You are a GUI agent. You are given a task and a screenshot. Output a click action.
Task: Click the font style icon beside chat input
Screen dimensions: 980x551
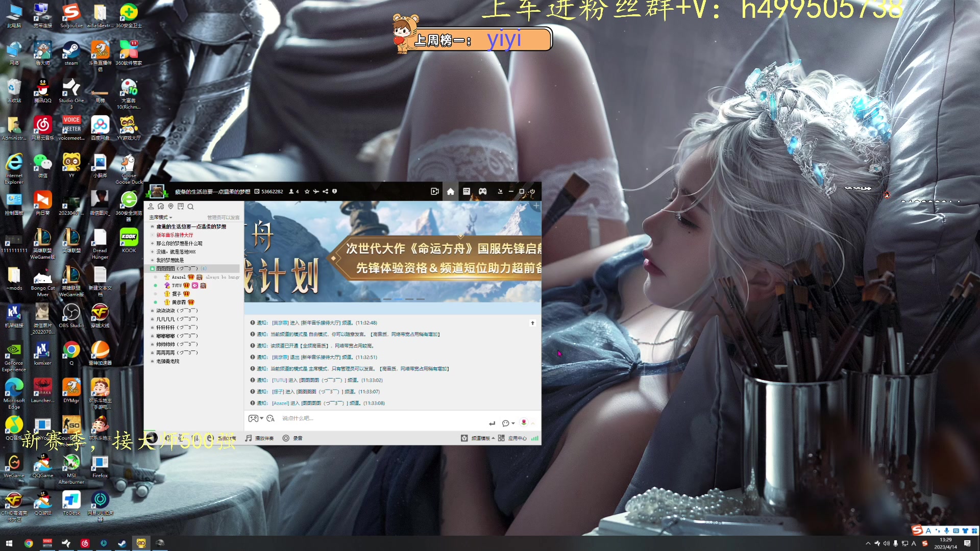[x=270, y=418]
